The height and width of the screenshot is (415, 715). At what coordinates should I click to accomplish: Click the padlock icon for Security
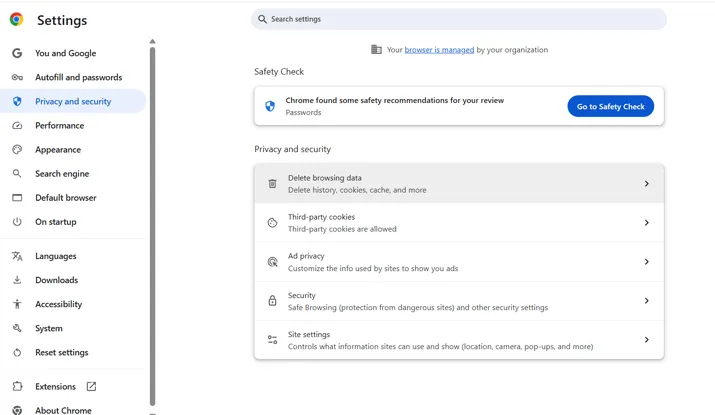pos(272,301)
